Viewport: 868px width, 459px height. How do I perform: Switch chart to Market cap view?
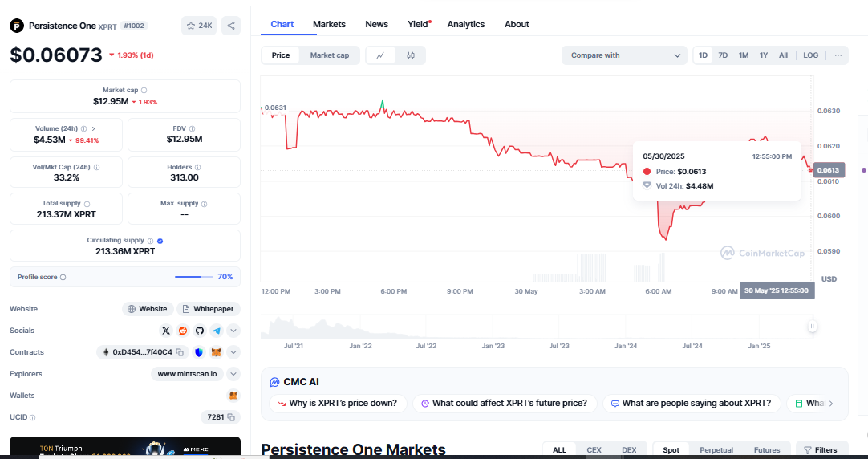[330, 55]
